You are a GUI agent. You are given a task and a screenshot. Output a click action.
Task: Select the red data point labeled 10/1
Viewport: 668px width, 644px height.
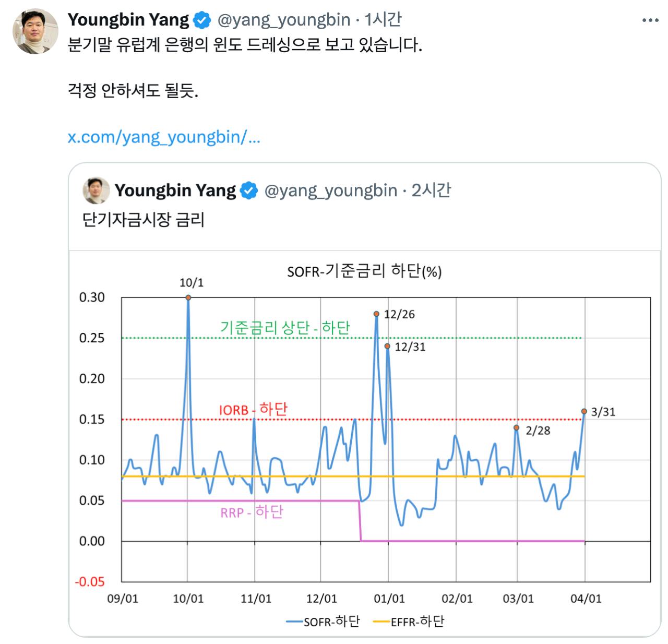(188, 297)
